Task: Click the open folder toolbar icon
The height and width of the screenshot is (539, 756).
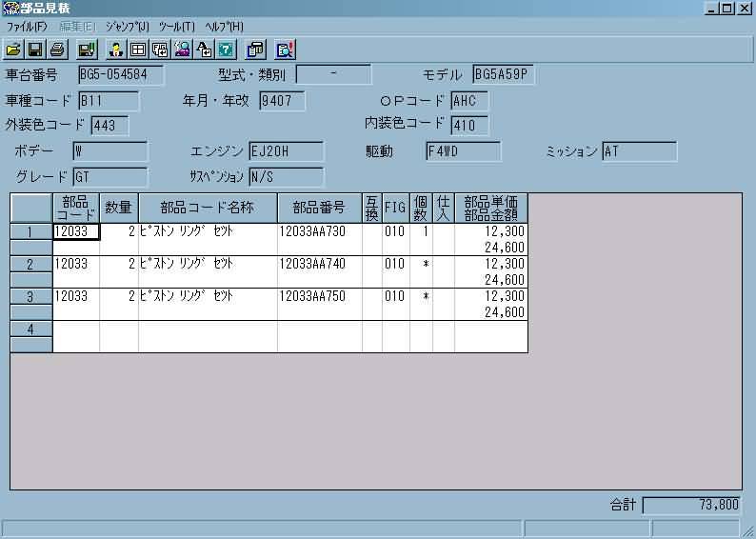Action: (13, 50)
